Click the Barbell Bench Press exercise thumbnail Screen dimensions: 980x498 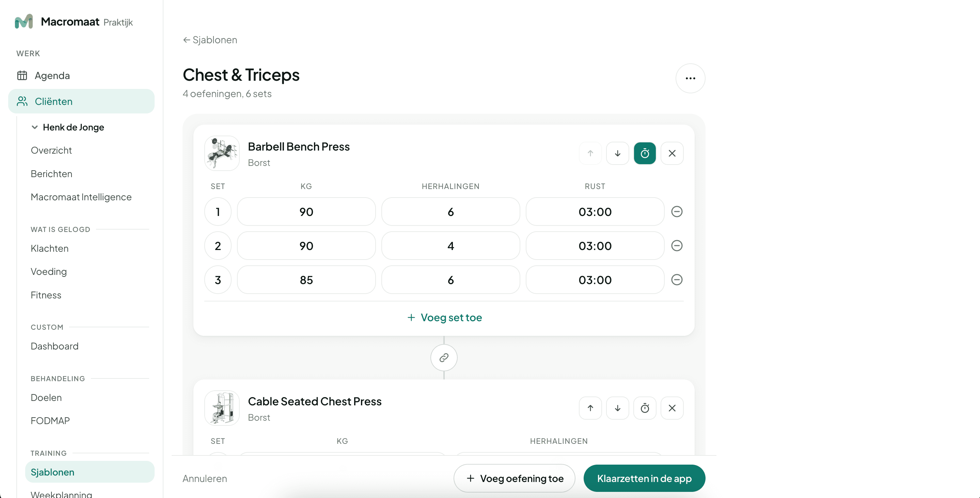222,153
